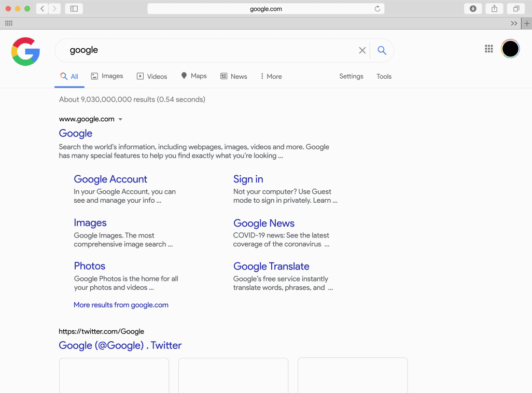Click the blue magnifier search icon
This screenshot has width=532, height=393.
click(x=382, y=50)
